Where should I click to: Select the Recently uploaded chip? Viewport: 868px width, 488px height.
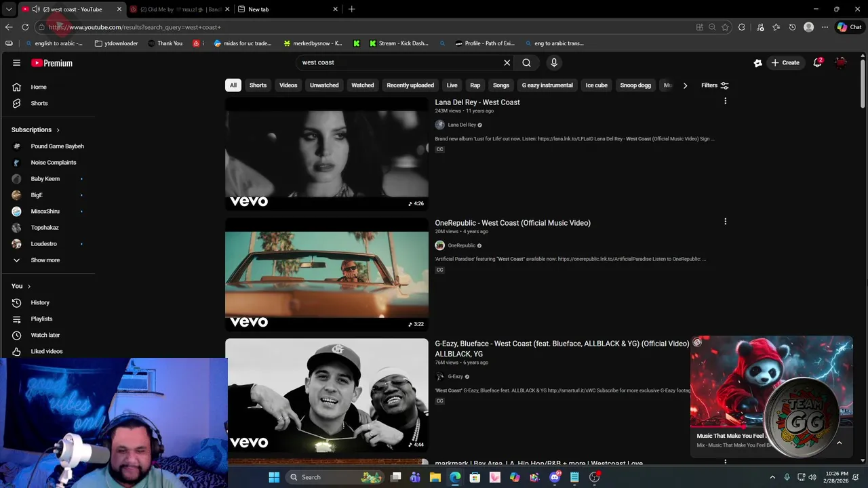pos(410,85)
